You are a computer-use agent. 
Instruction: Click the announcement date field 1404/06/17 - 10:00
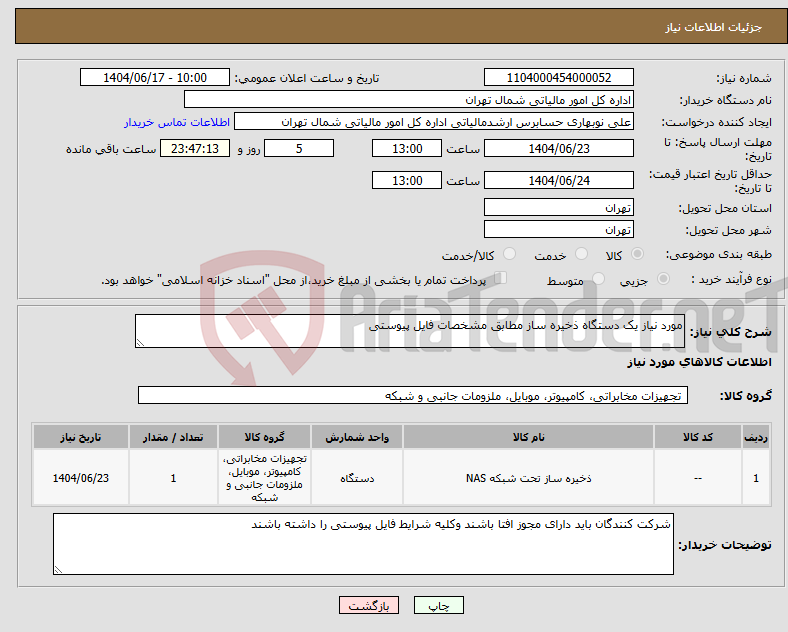coord(155,77)
